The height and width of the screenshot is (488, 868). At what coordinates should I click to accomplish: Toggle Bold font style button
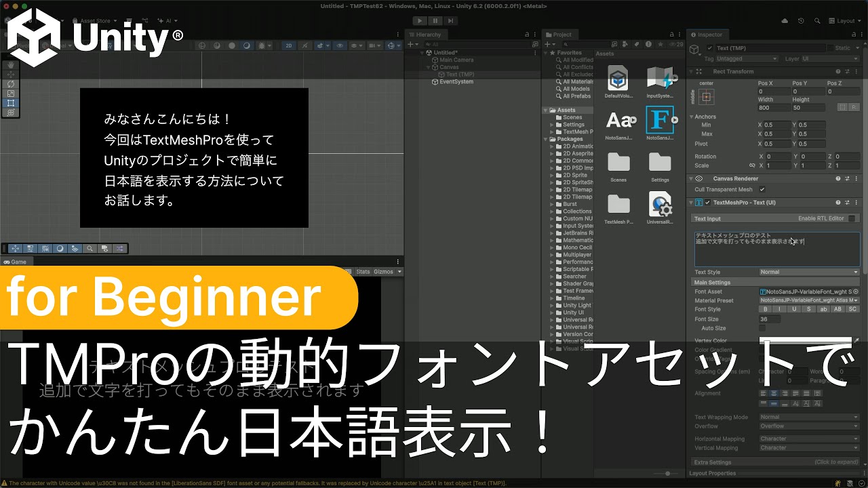point(766,309)
